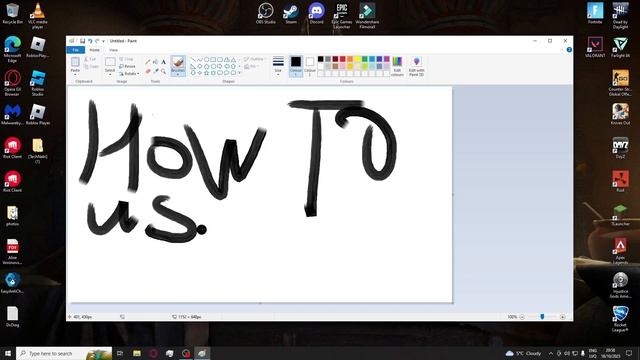Select the Text tool (letter A)

pos(163,62)
